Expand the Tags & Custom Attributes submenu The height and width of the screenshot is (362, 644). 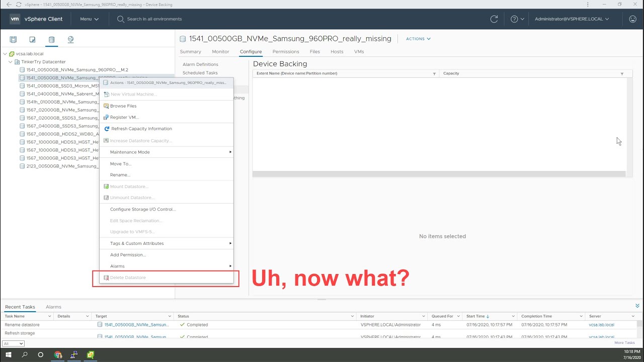pyautogui.click(x=167, y=243)
